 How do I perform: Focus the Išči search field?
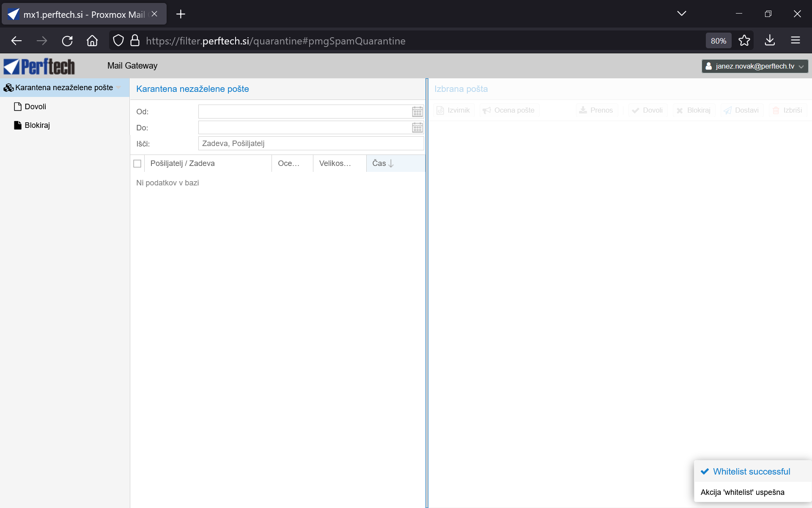(x=311, y=144)
